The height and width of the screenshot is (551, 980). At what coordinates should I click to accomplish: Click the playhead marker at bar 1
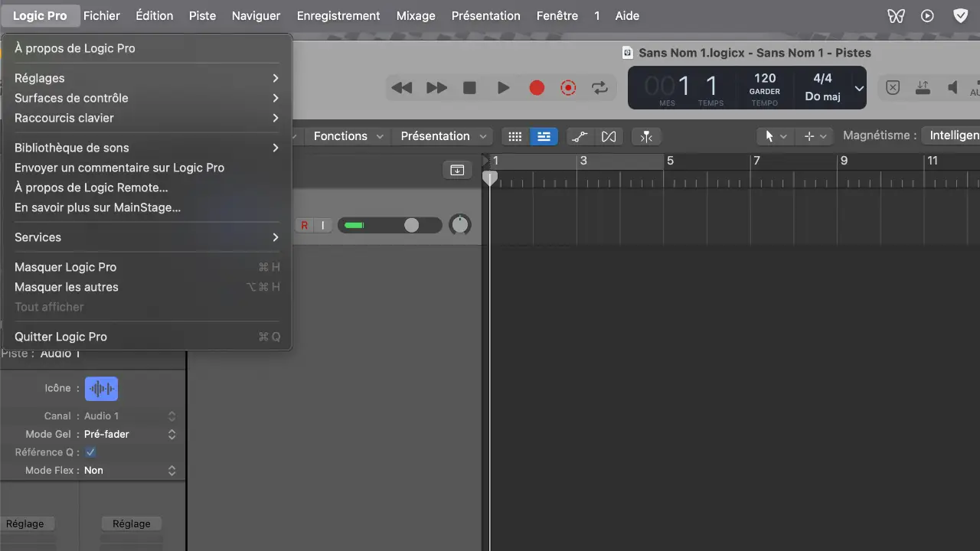490,178
